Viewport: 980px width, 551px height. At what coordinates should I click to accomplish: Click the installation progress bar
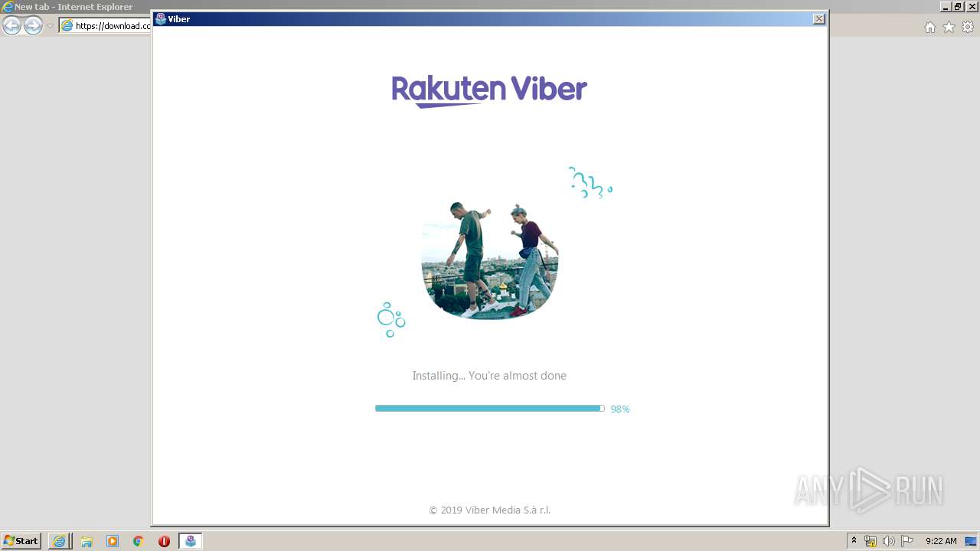489,409
